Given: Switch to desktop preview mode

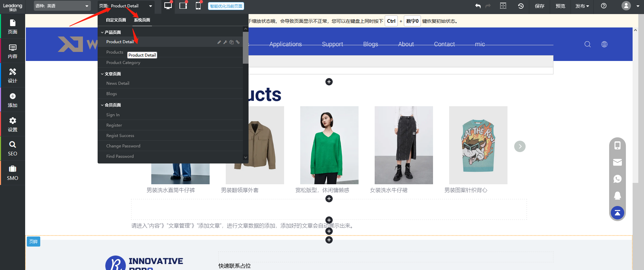Looking at the screenshot, I should (x=168, y=6).
